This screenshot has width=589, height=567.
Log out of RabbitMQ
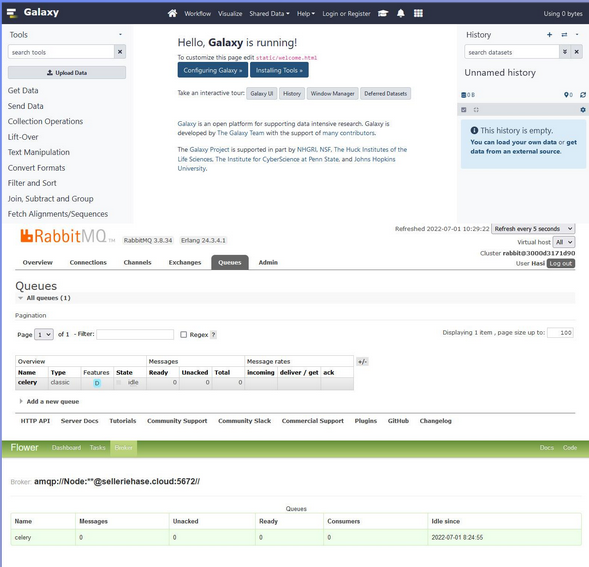561,263
